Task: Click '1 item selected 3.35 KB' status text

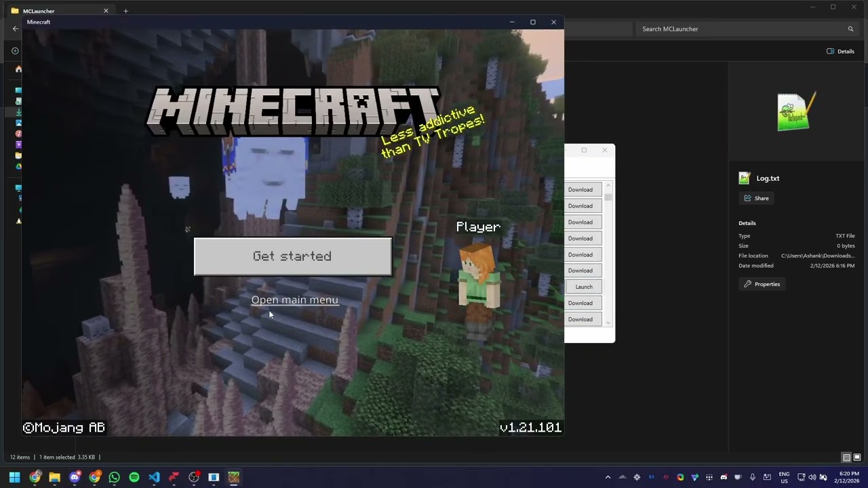Action: [x=67, y=457]
